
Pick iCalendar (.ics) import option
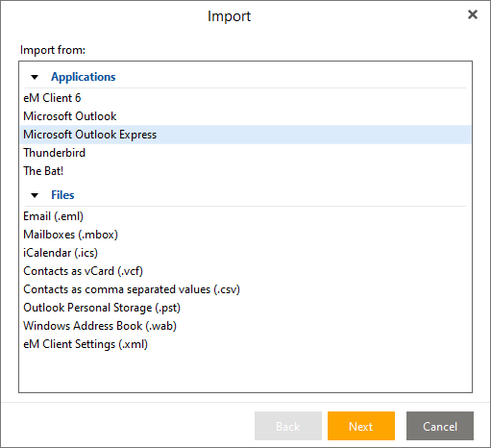coord(245,253)
